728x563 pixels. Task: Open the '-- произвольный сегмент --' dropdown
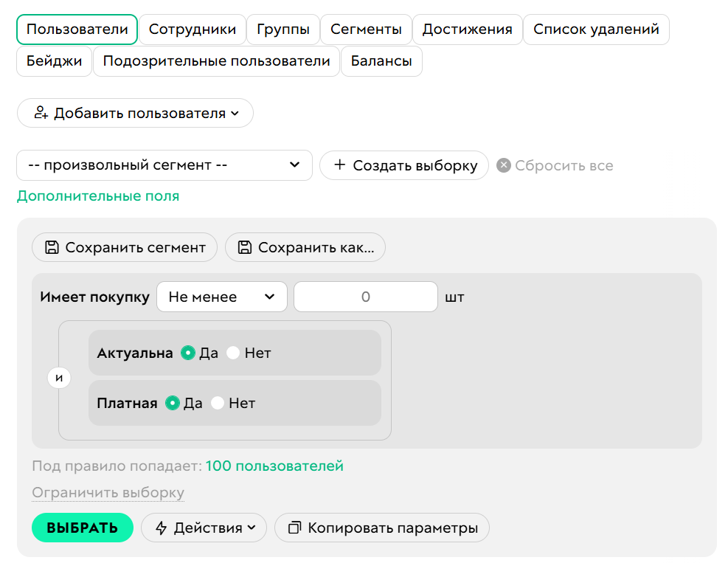[164, 165]
